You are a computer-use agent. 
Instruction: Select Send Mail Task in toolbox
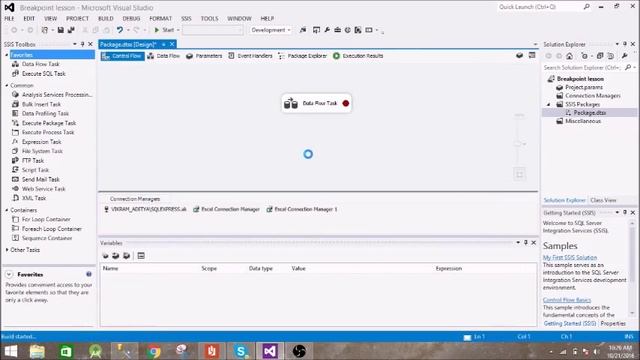coord(36,180)
